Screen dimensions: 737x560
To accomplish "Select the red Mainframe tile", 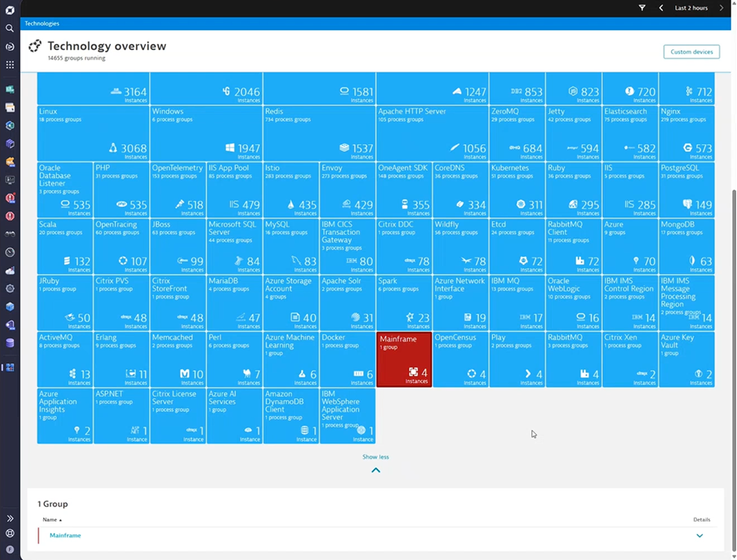I will click(x=404, y=360).
